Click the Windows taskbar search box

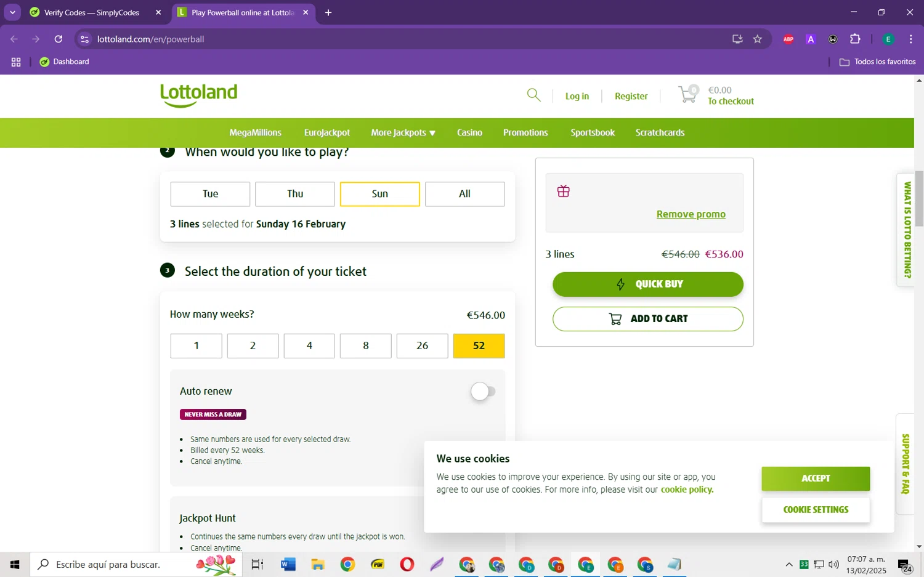tap(136, 564)
